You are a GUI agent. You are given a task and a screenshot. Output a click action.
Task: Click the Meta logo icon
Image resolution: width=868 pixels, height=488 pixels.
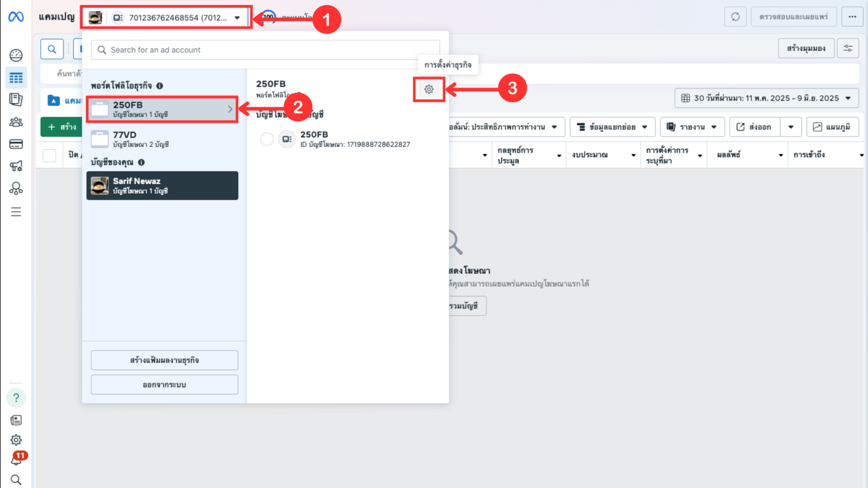coord(16,17)
